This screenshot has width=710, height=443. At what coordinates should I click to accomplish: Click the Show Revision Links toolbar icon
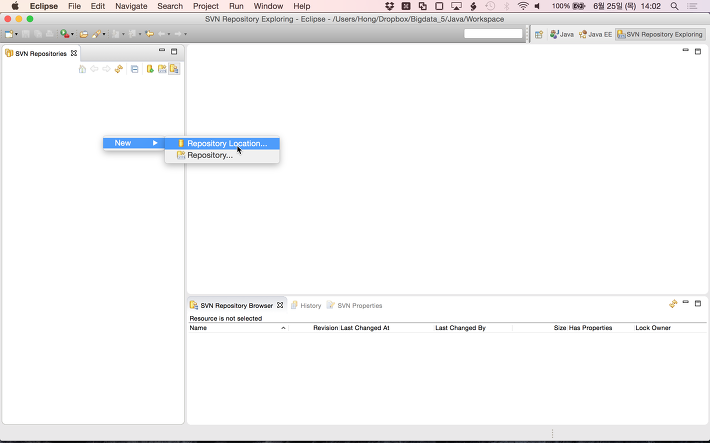(162, 69)
